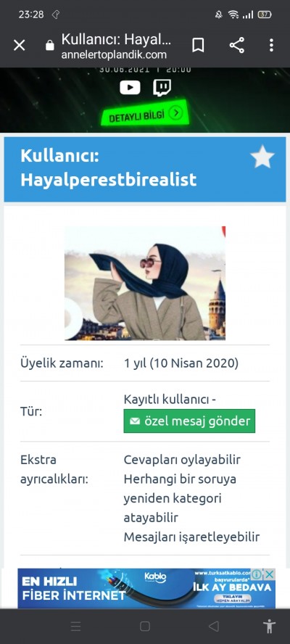The width and height of the screenshot is (290, 644).
Task: Tap the annelertoplandik.com address text
Action: [115, 54]
